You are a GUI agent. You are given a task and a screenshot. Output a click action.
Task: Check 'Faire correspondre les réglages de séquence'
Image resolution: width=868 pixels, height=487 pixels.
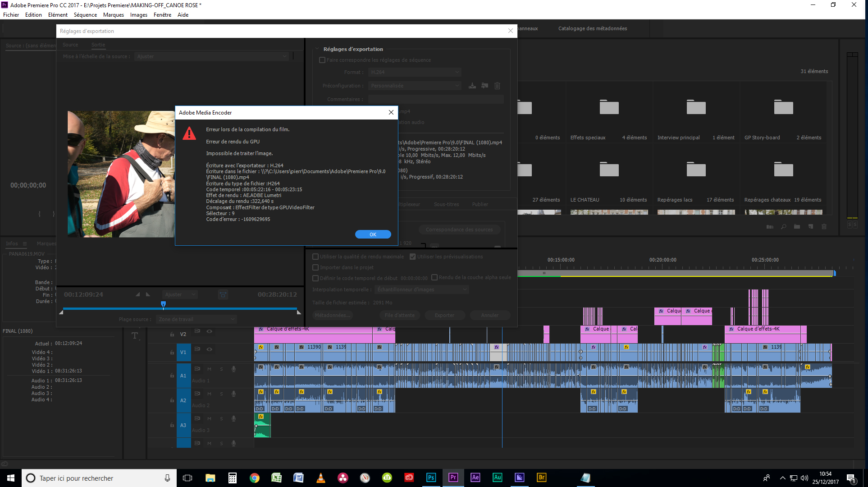[x=322, y=60]
